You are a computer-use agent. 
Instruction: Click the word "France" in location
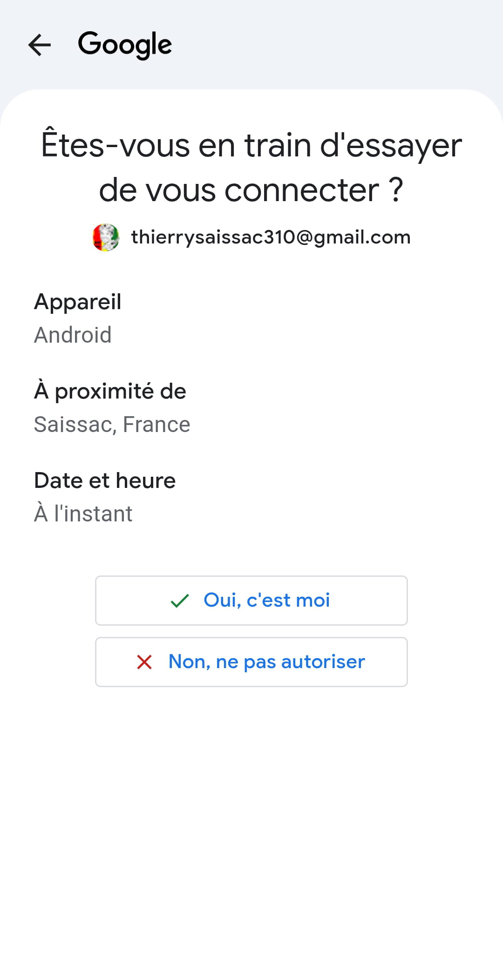156,425
